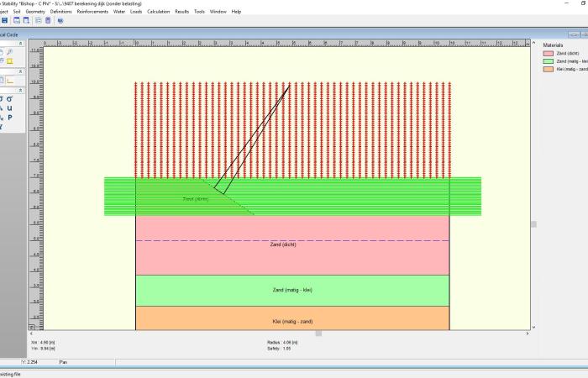Click the yellow chart view icon
The width and height of the screenshot is (588, 378).
pyautogui.click(x=9, y=81)
